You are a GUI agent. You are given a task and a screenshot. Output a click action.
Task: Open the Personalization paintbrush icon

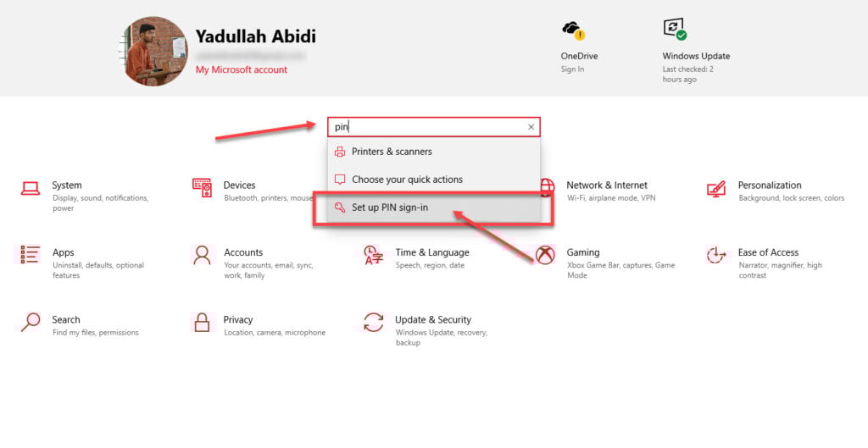pos(715,188)
